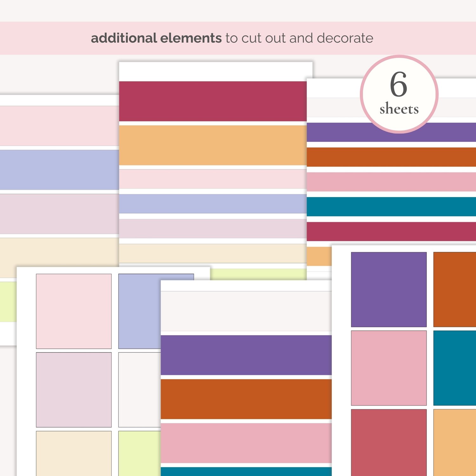
Task: Pick the wide peach stripe on the top-center sheet
Action: pyautogui.click(x=213, y=145)
